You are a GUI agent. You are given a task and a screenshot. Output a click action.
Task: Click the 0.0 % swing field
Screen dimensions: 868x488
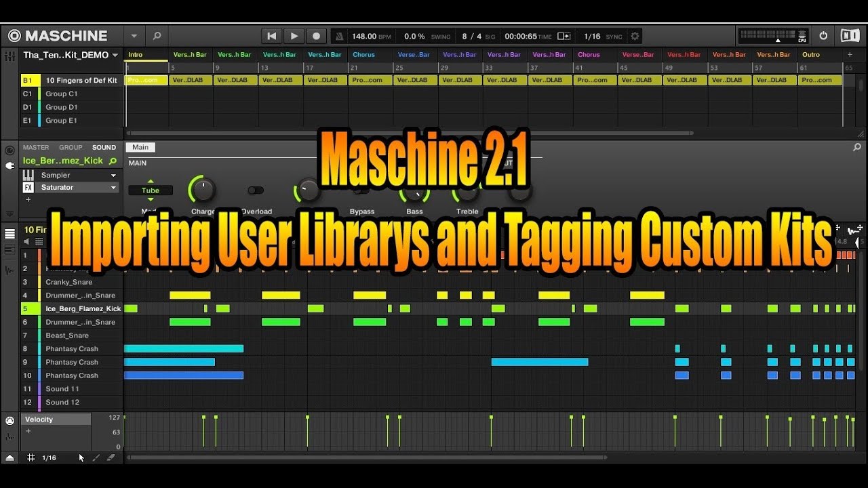click(x=414, y=36)
